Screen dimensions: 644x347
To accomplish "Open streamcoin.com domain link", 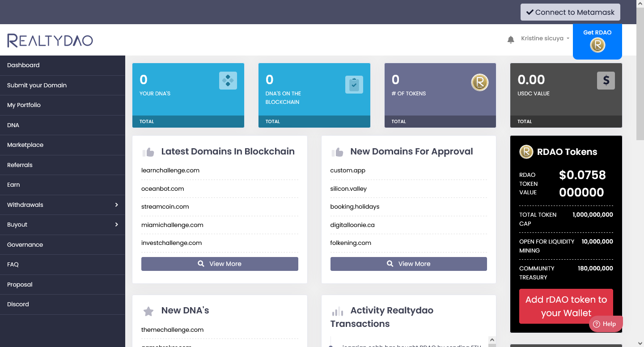I will pos(165,207).
